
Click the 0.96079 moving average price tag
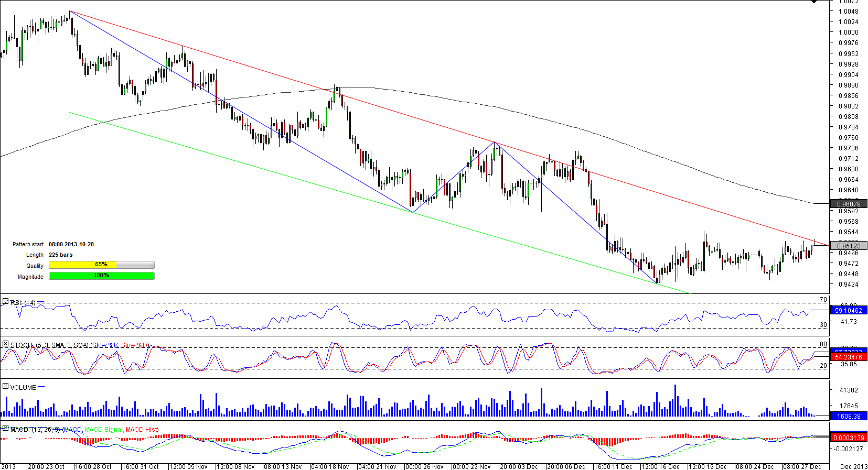point(848,204)
